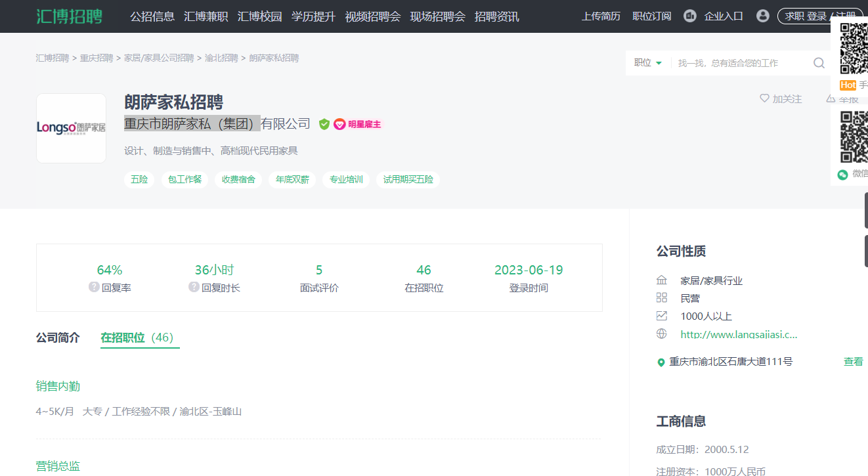Click the address 重庆市渝北区石唐大道111号

pos(731,362)
